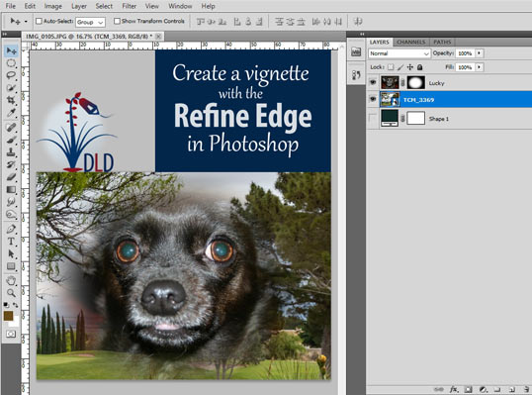
Task: Select the Rectangle shape tool
Action: [11, 266]
